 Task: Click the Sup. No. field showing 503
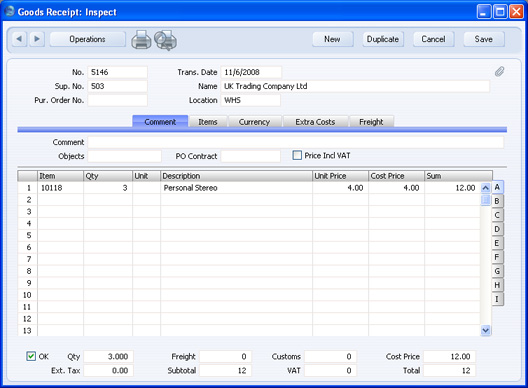(118, 86)
